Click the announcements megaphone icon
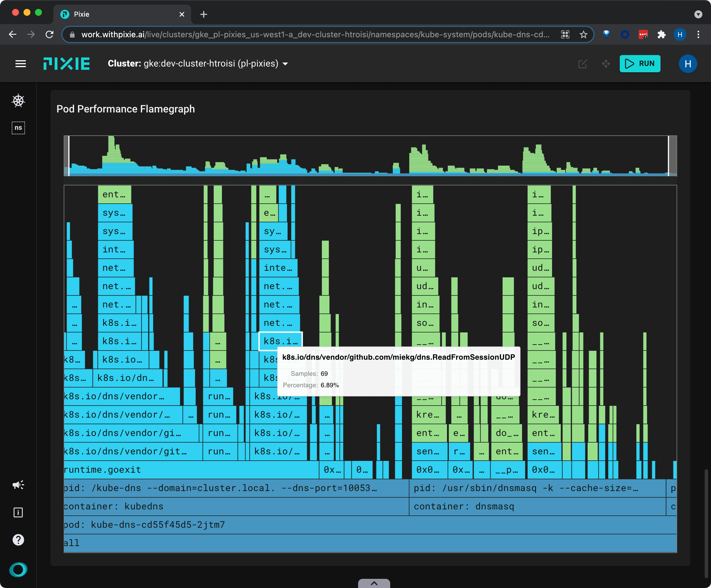The height and width of the screenshot is (588, 711). pos(18,485)
